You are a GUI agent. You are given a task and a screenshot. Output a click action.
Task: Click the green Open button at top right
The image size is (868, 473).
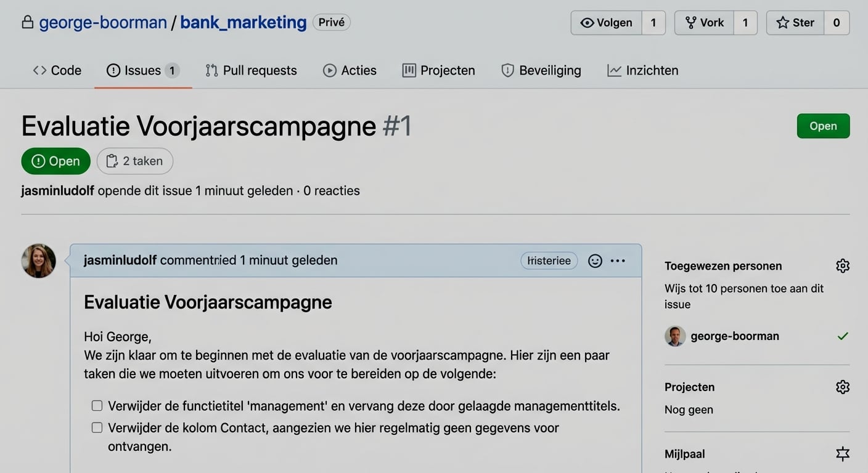822,126
